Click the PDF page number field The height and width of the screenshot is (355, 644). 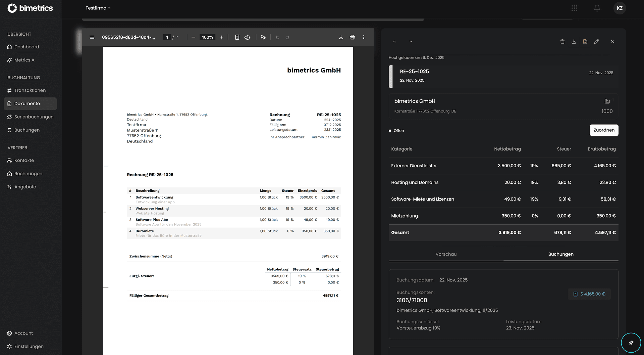(x=167, y=37)
